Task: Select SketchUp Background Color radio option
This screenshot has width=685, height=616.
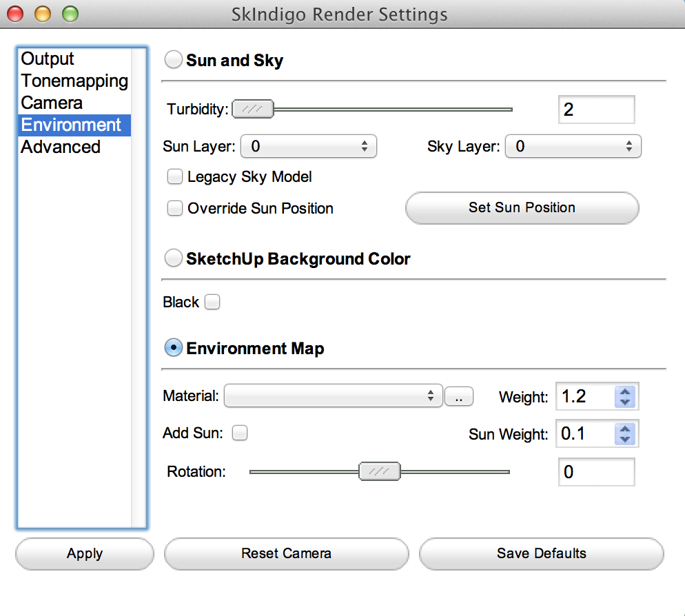Action: (x=174, y=259)
